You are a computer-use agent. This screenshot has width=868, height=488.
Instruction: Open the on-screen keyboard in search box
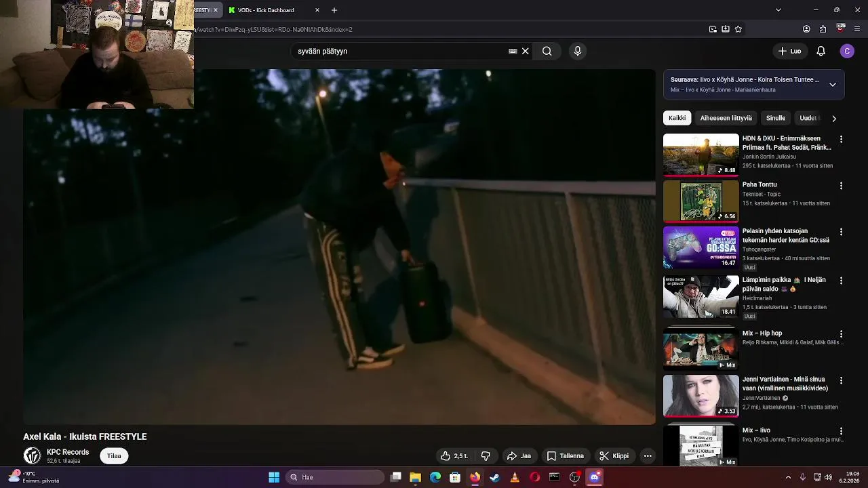coord(513,51)
